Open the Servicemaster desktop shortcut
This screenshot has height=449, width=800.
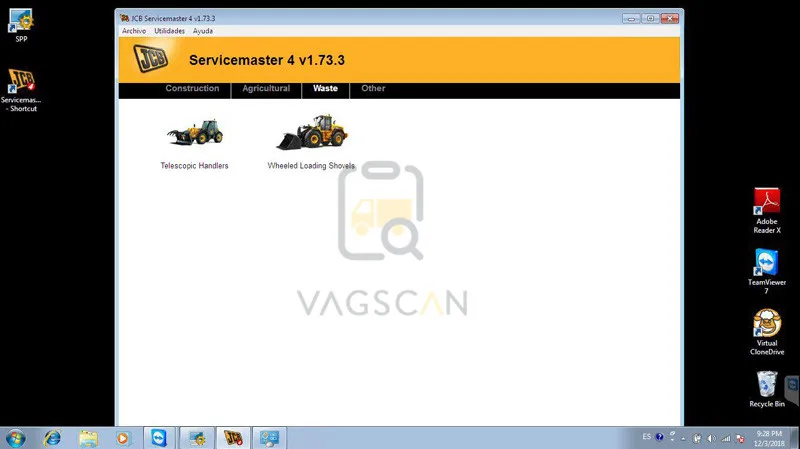[x=21, y=90]
